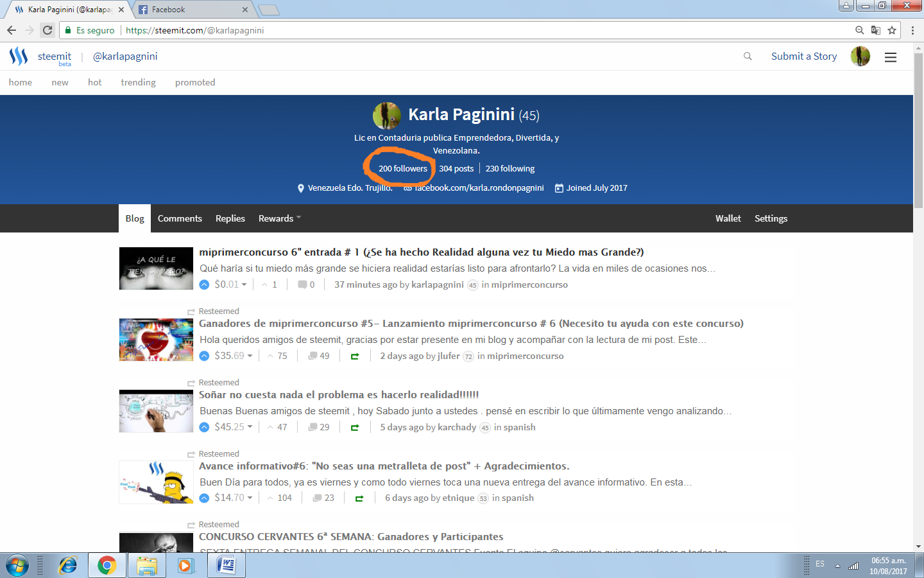Image resolution: width=924 pixels, height=578 pixels.
Task: Switch to the Comments tab
Action: [180, 218]
